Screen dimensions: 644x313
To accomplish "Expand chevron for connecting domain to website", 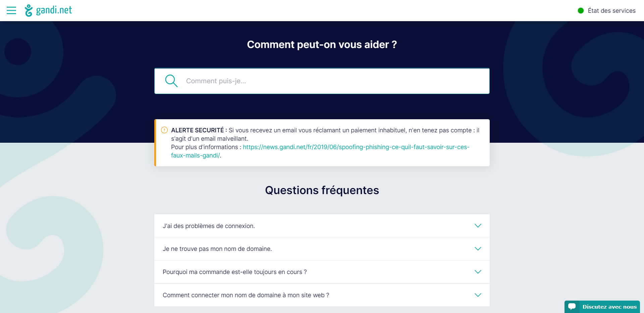I will tap(478, 295).
